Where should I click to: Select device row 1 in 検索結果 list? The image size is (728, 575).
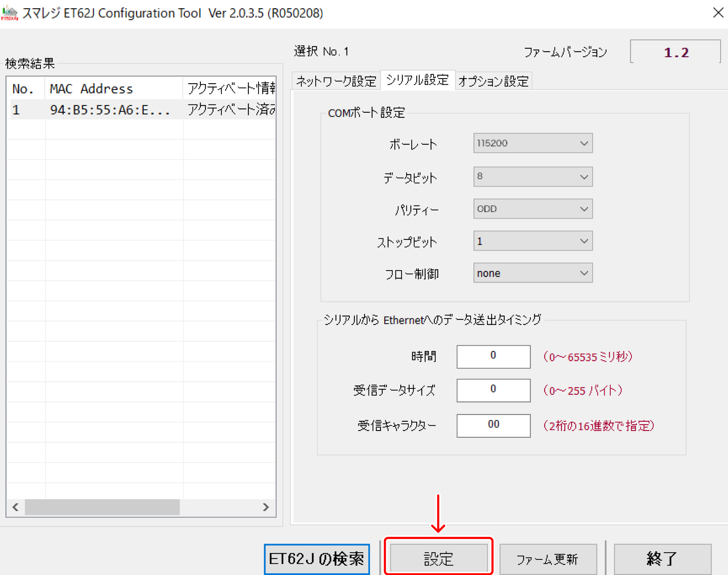[141, 110]
